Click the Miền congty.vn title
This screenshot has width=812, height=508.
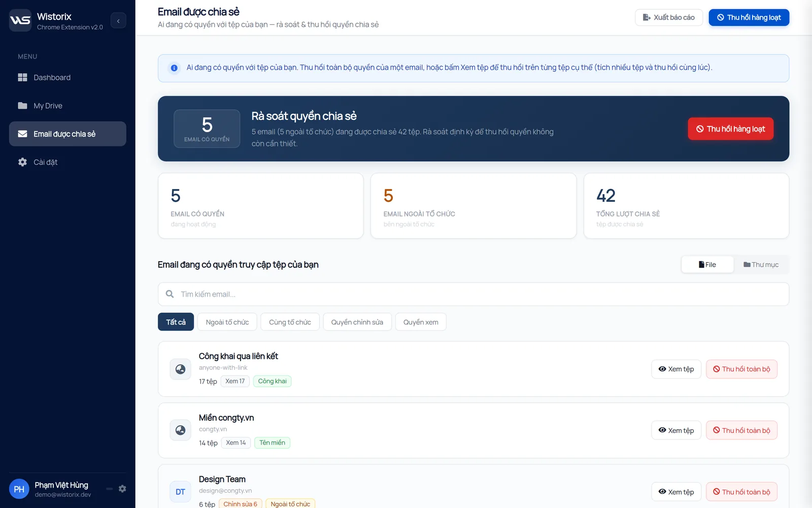[226, 418]
